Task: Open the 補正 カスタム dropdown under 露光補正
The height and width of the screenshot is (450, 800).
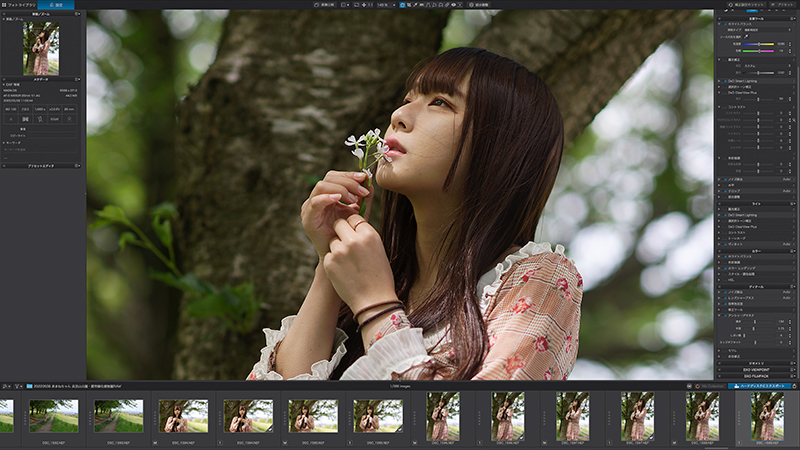Action: point(767,66)
